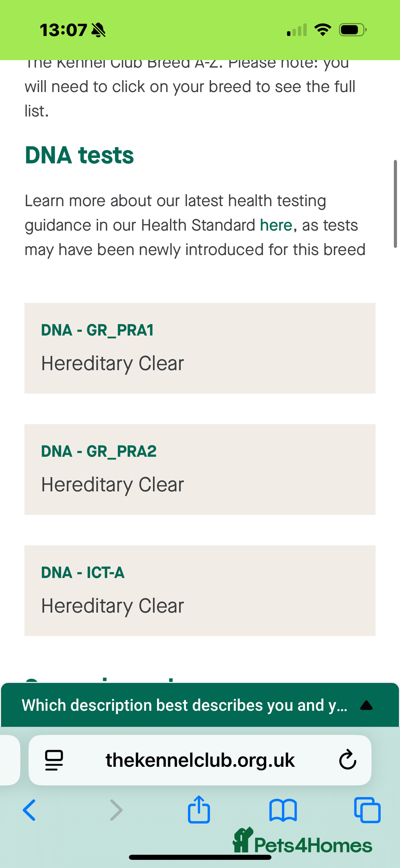The height and width of the screenshot is (868, 400).
Task: Show all open tabs
Action: 367,810
